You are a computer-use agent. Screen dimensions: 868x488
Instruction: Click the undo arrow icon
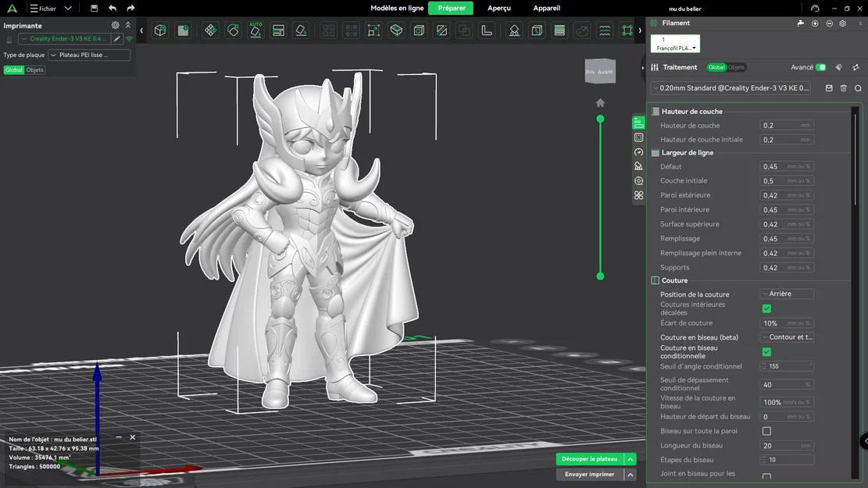point(113,9)
